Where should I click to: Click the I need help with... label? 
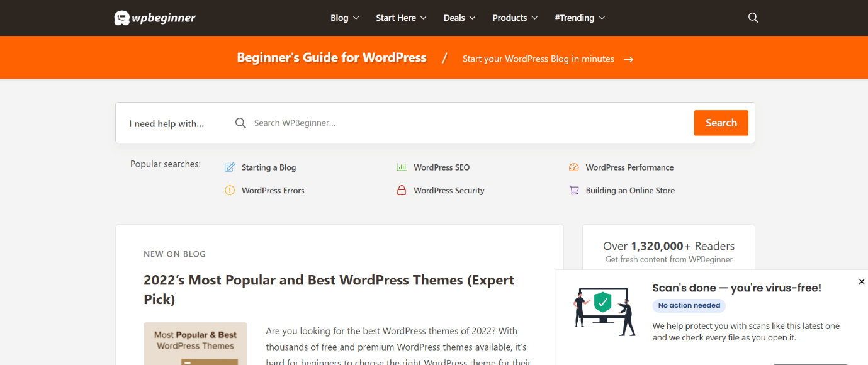(x=167, y=123)
